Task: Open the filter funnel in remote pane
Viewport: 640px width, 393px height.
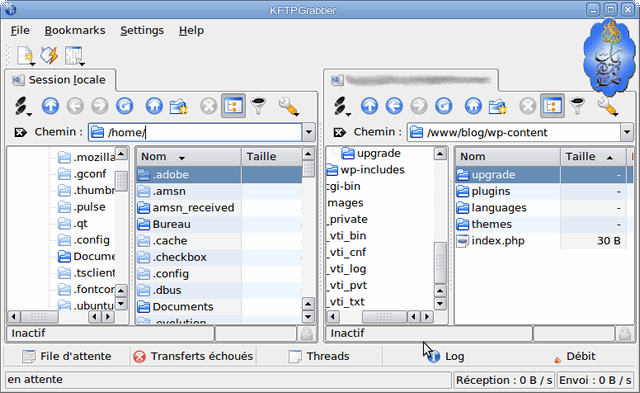Action: click(x=578, y=106)
